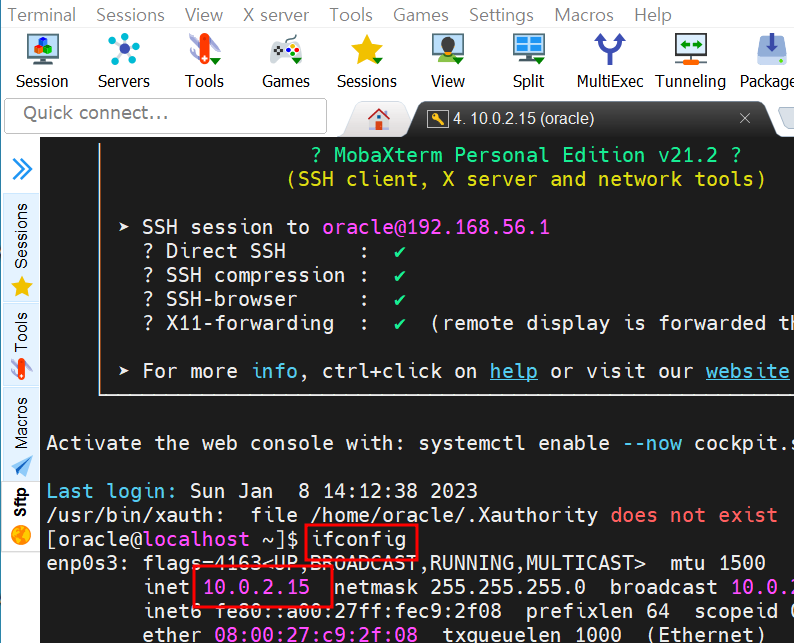Screen dimensions: 794x643
Task: Click the netmask 255.255.255.0 text
Action: click(460, 587)
